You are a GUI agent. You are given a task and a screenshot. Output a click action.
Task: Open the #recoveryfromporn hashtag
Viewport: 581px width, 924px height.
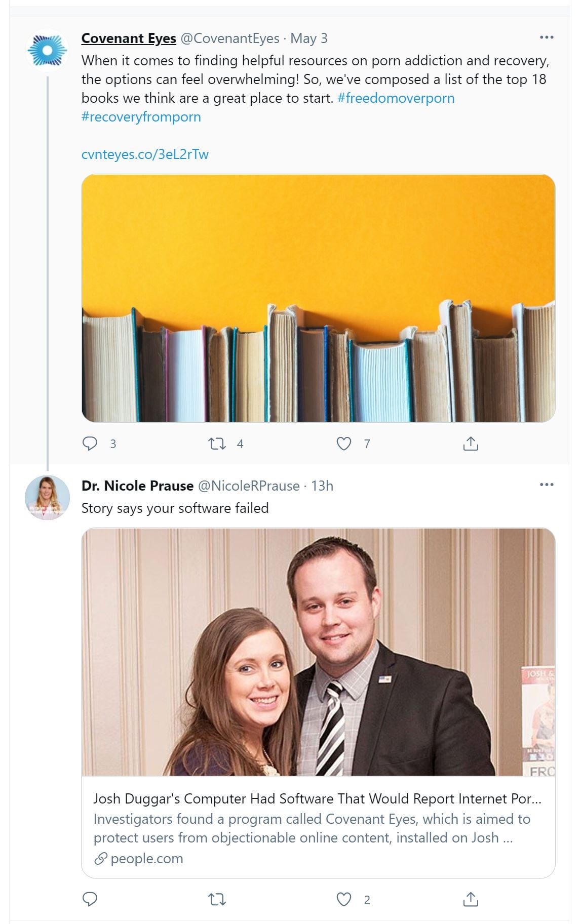pos(141,116)
